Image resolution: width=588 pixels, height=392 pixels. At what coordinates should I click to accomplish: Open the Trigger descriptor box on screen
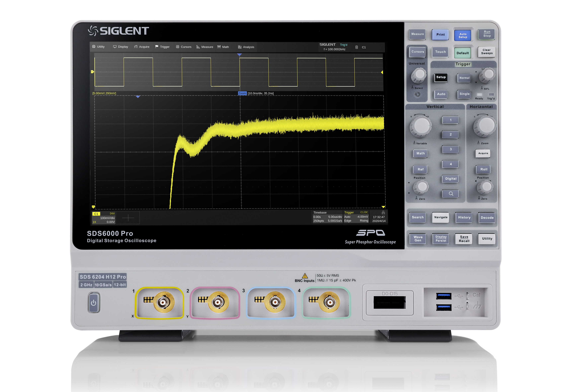point(356,217)
